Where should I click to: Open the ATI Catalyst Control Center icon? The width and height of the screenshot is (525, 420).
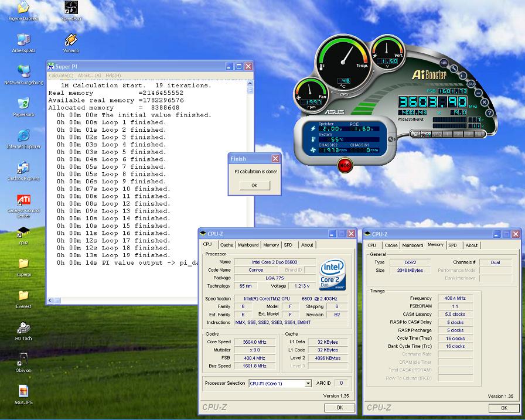coord(23,206)
